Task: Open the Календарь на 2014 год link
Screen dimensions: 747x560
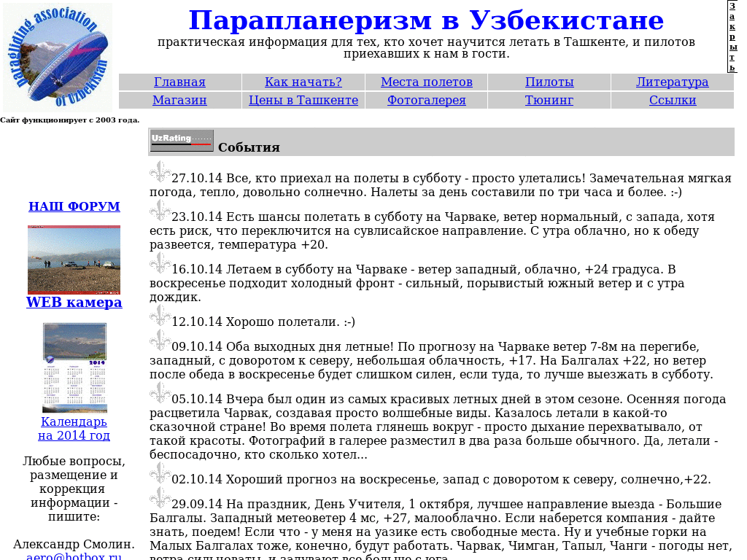Action: [x=74, y=428]
